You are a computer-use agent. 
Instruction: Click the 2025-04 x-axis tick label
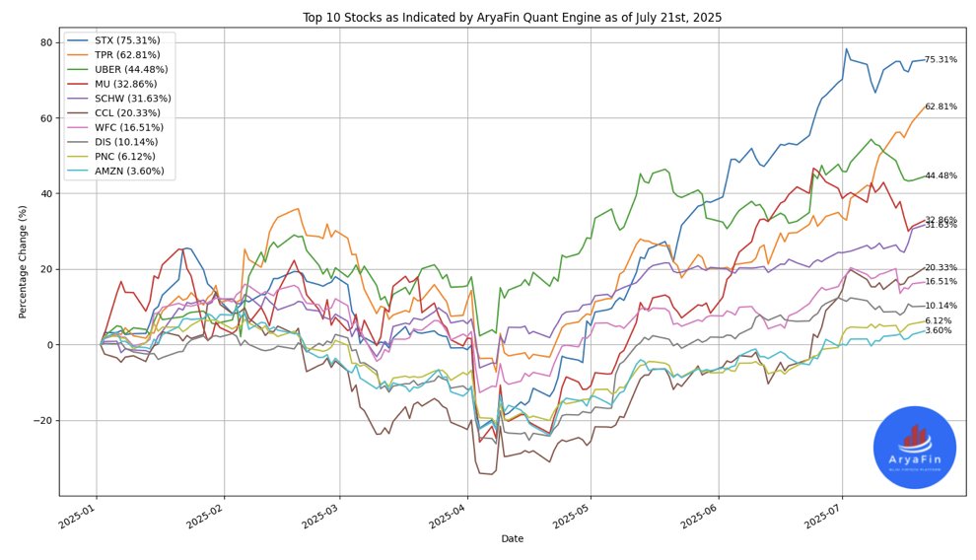click(x=449, y=516)
